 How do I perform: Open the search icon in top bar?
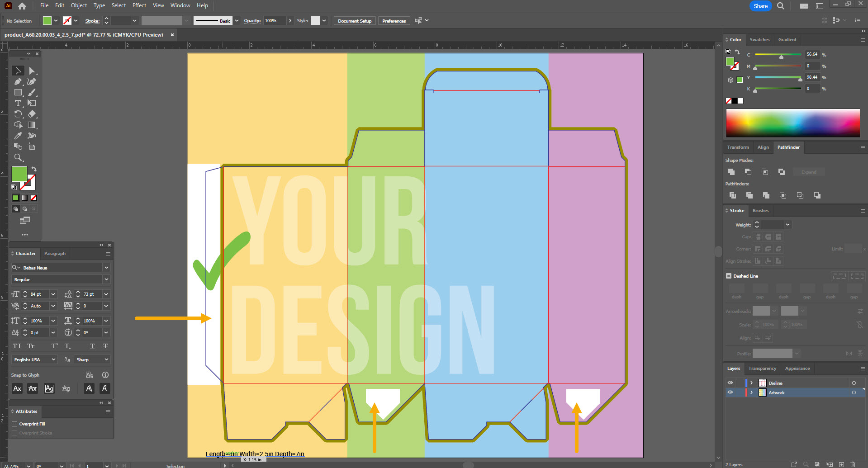(x=781, y=6)
